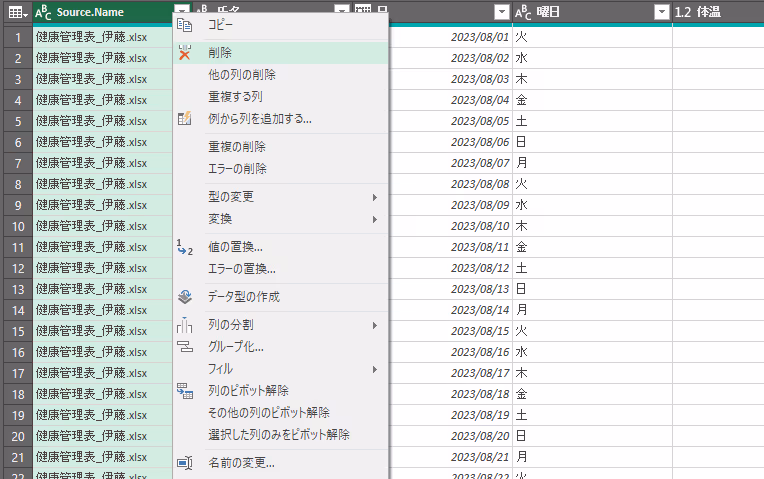Image resolution: width=764 pixels, height=479 pixels.
Task: Choose 例から列を追加する... menu entry
Action: (281, 118)
